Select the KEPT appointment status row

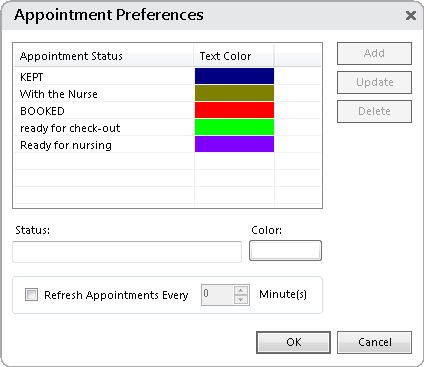(167, 76)
